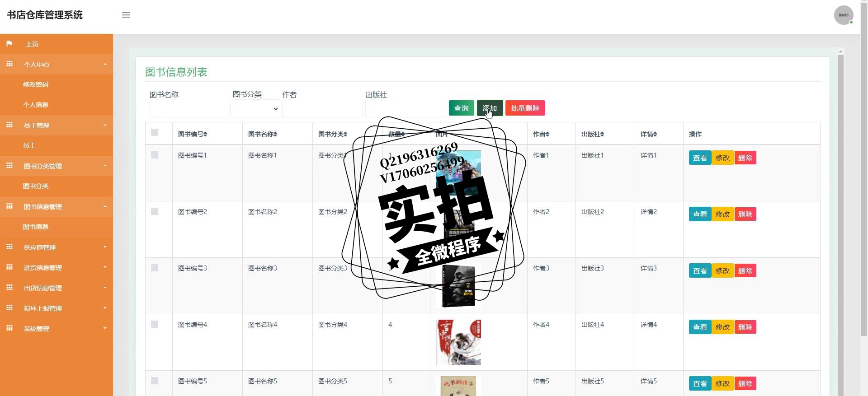Open the book cover thumbnail for 图书编号4

[x=458, y=342]
